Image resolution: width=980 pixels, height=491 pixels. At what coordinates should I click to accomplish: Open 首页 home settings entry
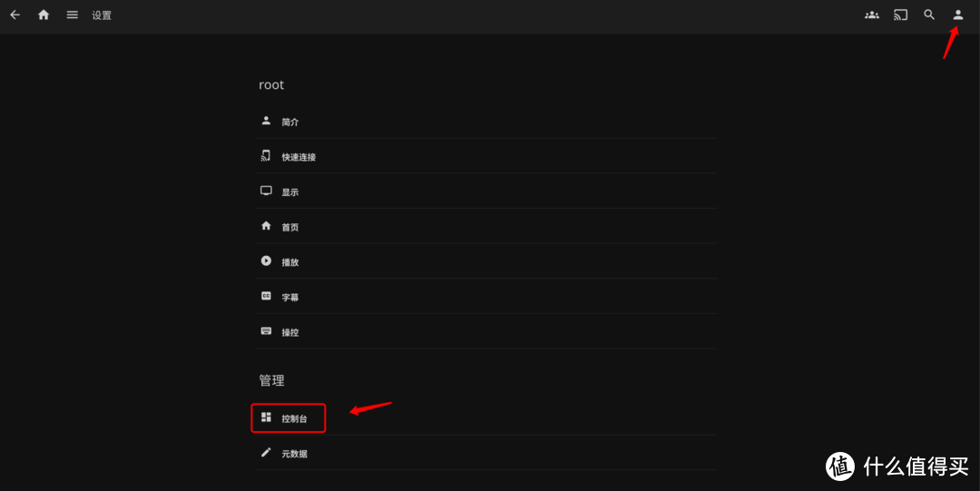pos(290,228)
